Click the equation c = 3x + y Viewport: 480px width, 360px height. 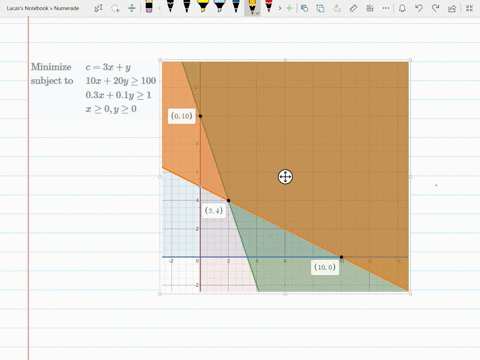click(x=108, y=67)
